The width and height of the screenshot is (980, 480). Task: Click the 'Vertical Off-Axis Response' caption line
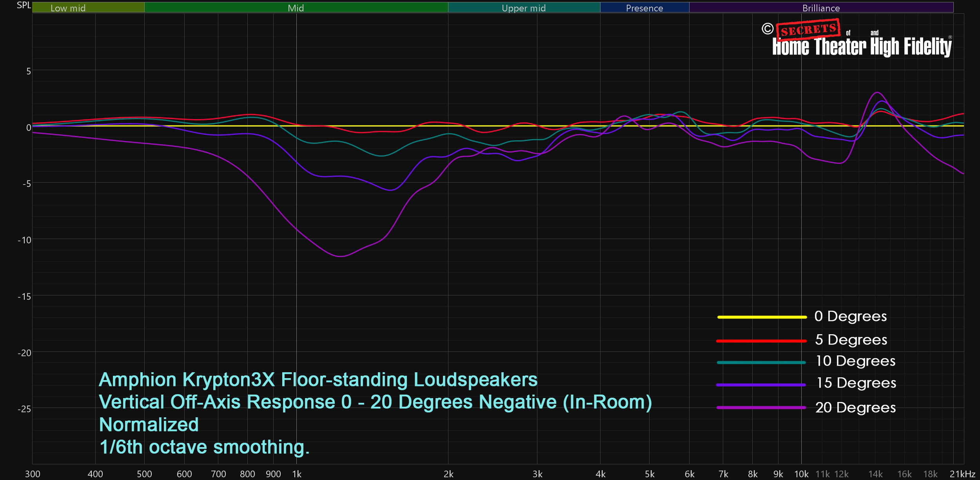[375, 402]
